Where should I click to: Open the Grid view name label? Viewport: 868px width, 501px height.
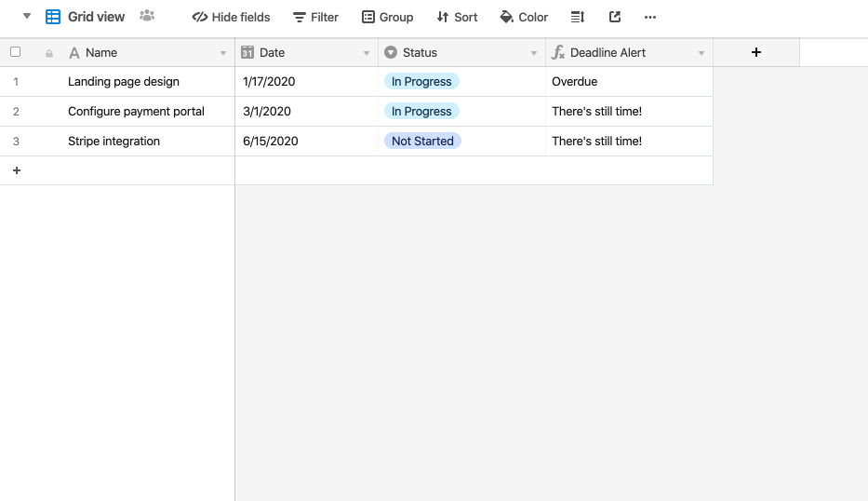click(x=97, y=17)
